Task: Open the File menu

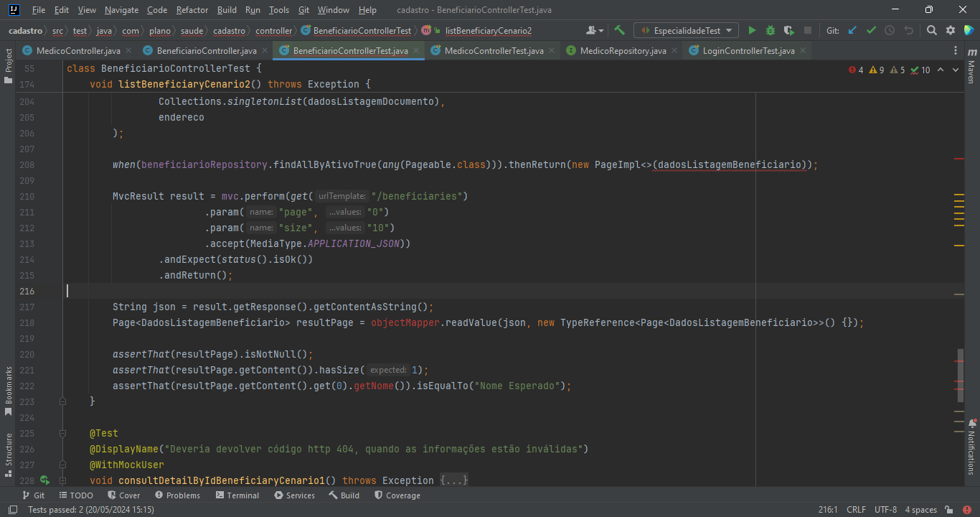Action: coord(39,10)
